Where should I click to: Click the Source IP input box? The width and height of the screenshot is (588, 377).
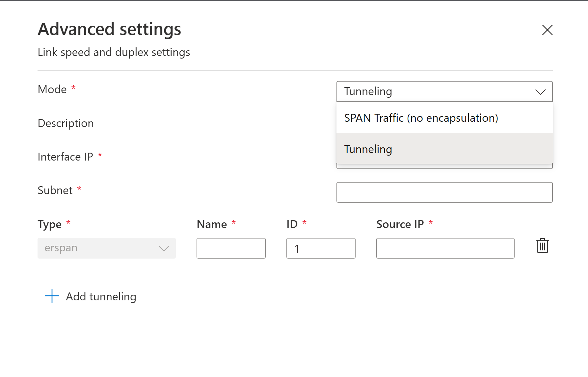pyautogui.click(x=445, y=248)
